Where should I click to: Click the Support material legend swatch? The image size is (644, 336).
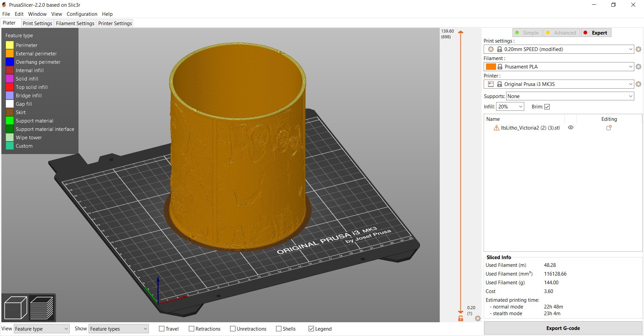coord(10,121)
